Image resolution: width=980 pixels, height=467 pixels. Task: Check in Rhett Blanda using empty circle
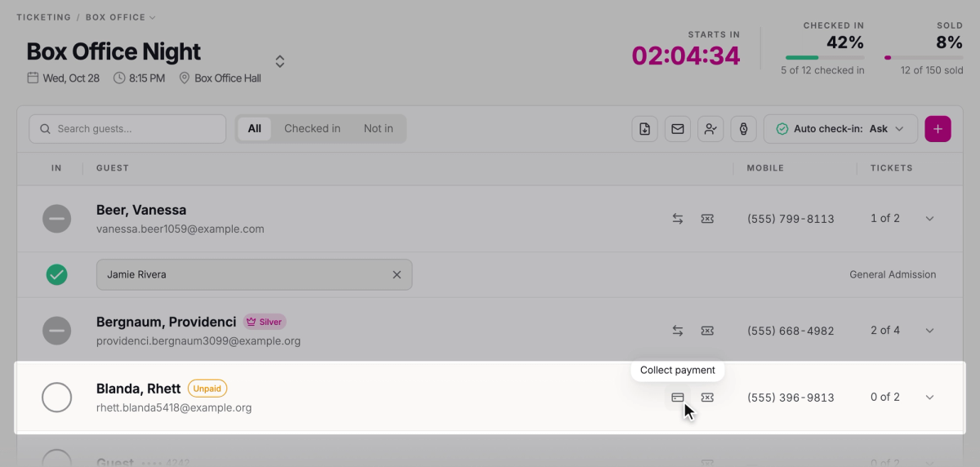pos(57,398)
